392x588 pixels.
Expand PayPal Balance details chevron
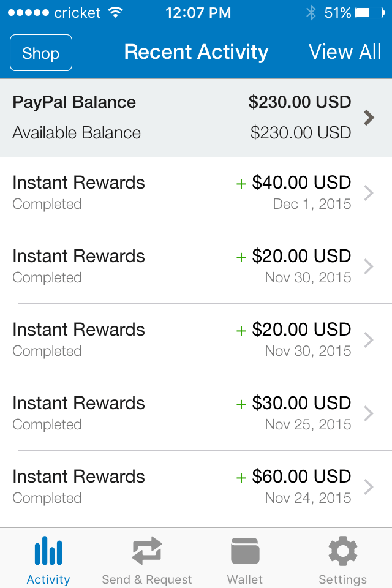(369, 118)
